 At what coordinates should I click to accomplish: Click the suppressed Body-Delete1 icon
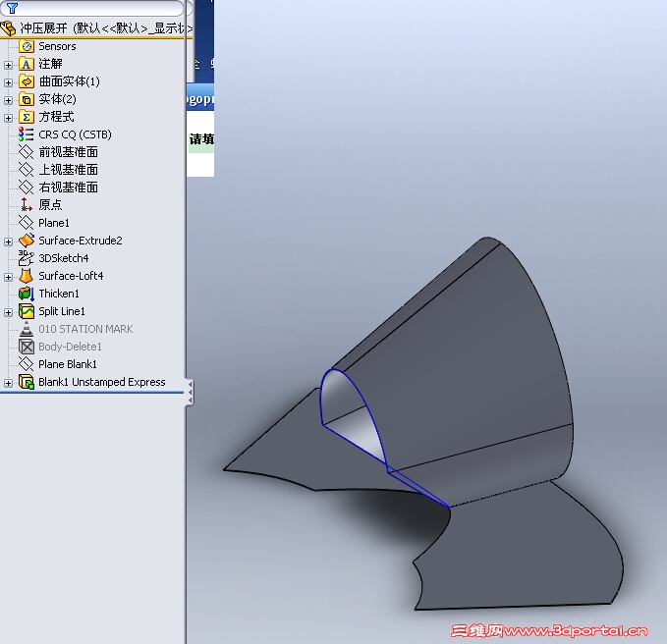click(27, 347)
